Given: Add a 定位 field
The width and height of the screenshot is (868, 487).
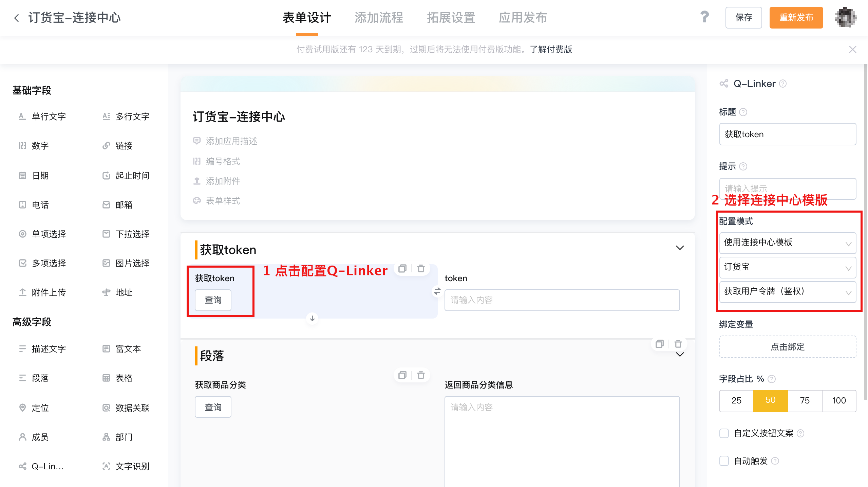Looking at the screenshot, I should click(x=34, y=408).
